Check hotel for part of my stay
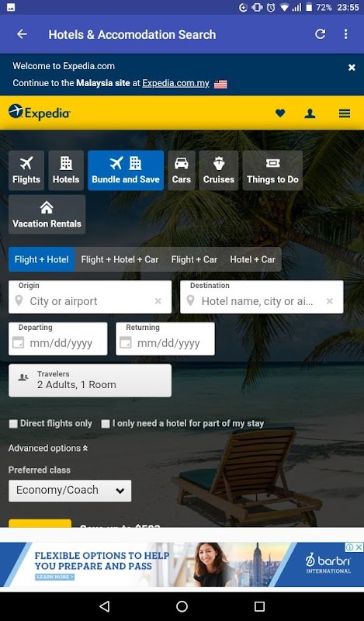The width and height of the screenshot is (364, 621). point(106,424)
